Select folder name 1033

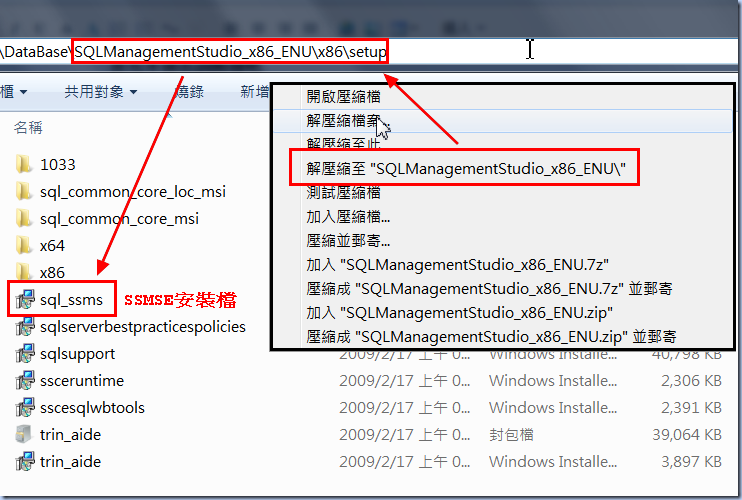click(x=57, y=164)
